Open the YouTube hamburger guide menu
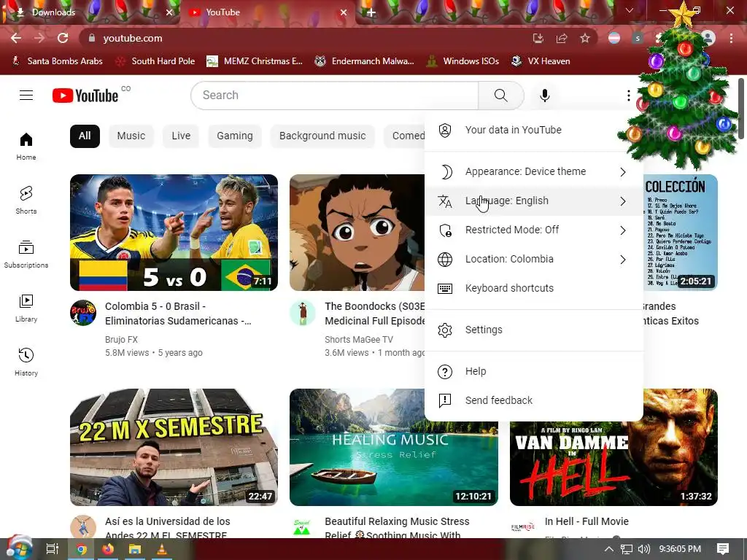The height and width of the screenshot is (560, 747). [x=26, y=96]
